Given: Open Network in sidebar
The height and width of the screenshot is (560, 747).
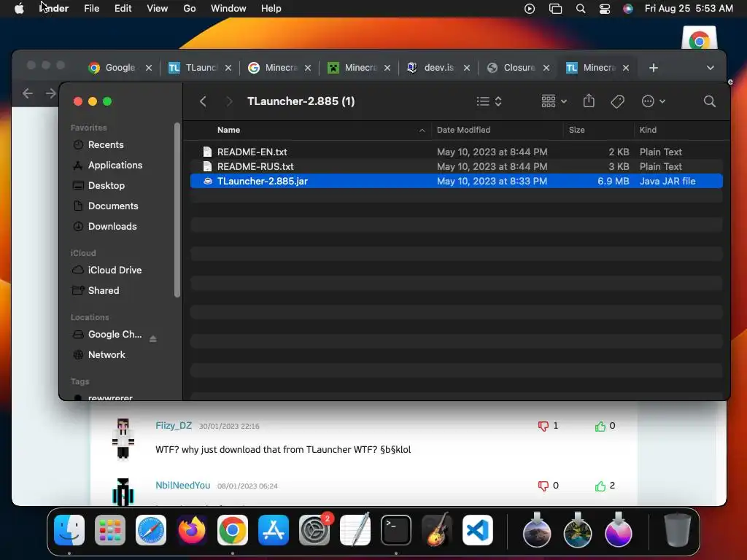Looking at the screenshot, I should [107, 355].
